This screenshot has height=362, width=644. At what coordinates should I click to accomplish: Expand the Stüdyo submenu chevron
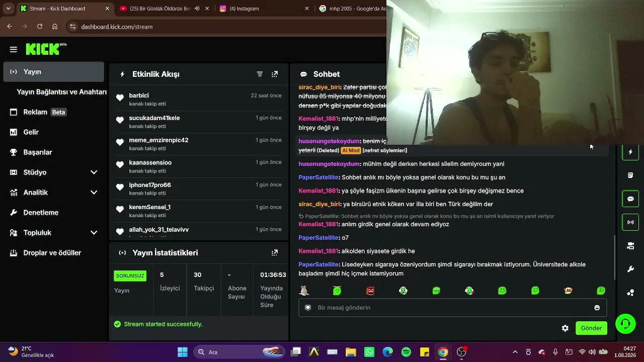(x=94, y=172)
